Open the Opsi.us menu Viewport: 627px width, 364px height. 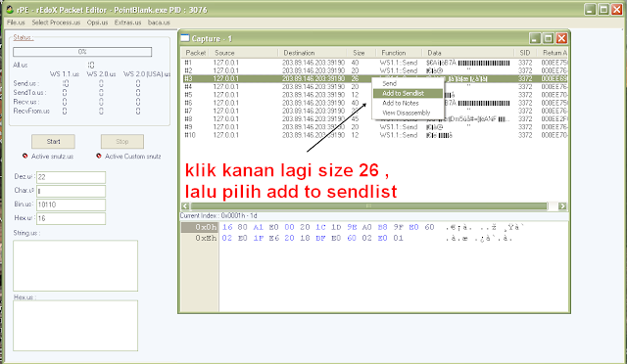tap(97, 23)
